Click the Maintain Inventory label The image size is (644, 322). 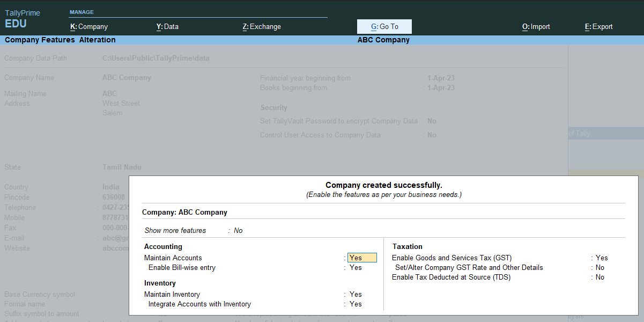(172, 294)
